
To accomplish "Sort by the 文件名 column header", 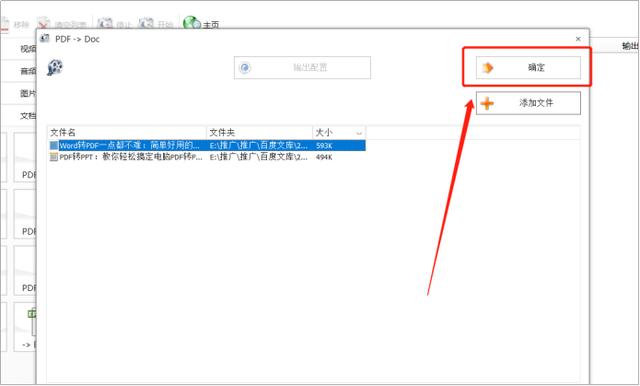I will 127,132.
